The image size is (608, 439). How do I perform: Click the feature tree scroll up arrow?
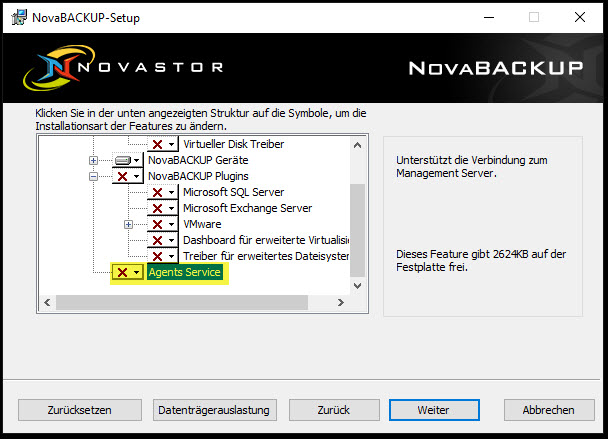358,145
